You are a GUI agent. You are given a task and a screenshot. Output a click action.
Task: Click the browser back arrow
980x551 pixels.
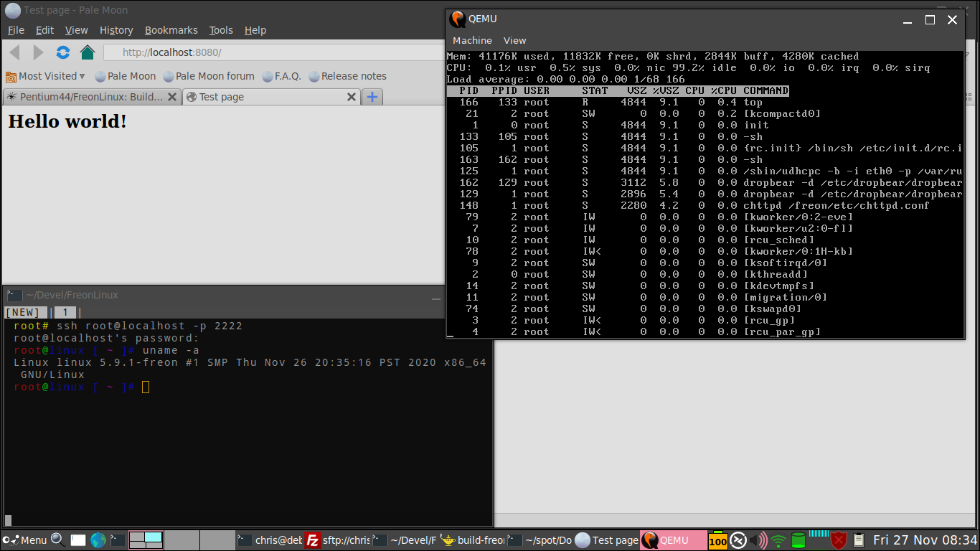pos(14,52)
